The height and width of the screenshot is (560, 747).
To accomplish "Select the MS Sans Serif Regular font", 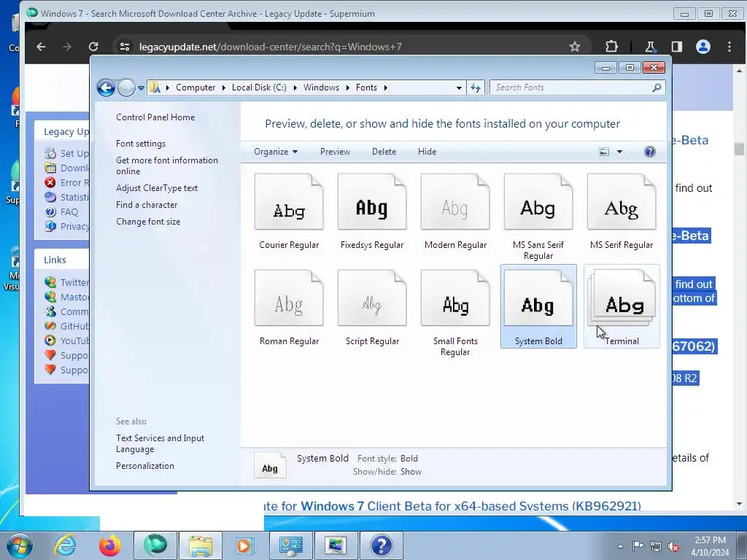I will click(x=538, y=202).
